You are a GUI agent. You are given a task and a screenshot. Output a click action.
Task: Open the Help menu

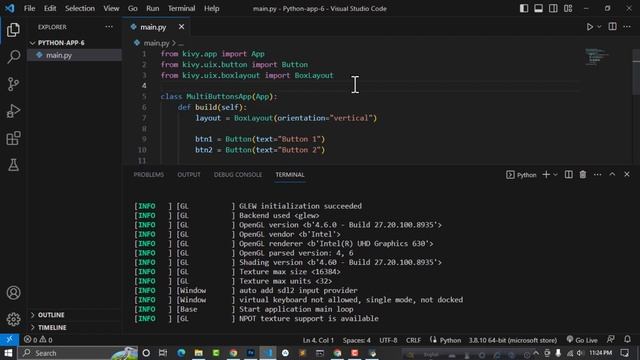tap(211, 9)
